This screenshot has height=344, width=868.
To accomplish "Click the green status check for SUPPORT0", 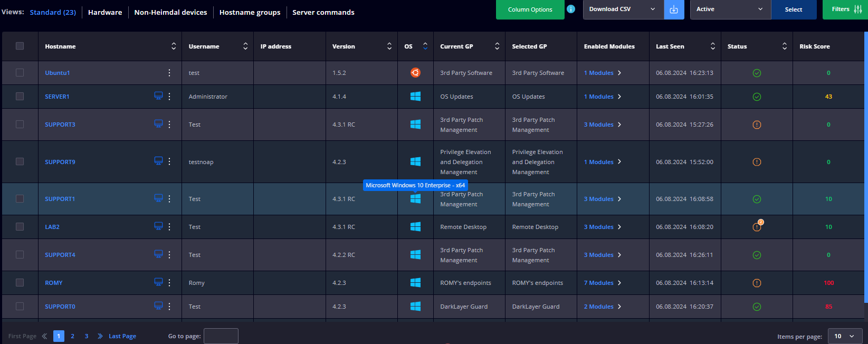I will pyautogui.click(x=757, y=307).
